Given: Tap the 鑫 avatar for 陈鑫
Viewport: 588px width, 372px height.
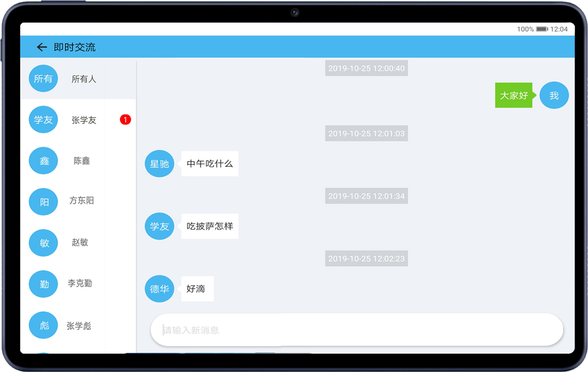Looking at the screenshot, I should [x=43, y=161].
